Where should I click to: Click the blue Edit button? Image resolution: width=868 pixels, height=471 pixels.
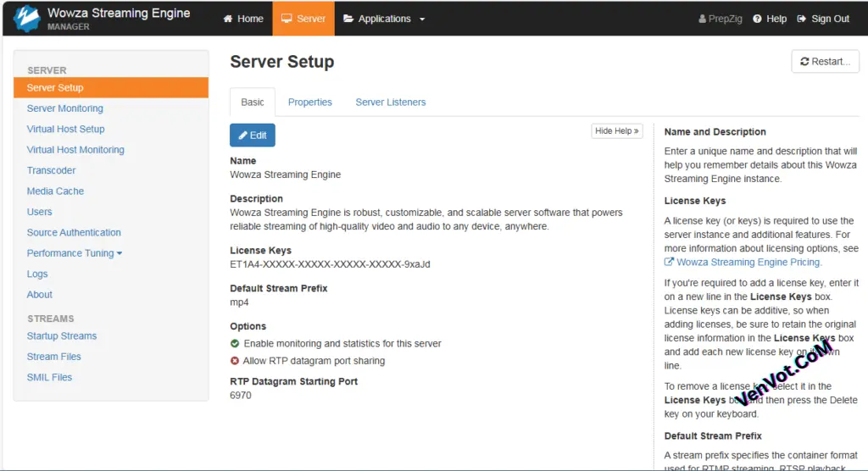pos(253,135)
